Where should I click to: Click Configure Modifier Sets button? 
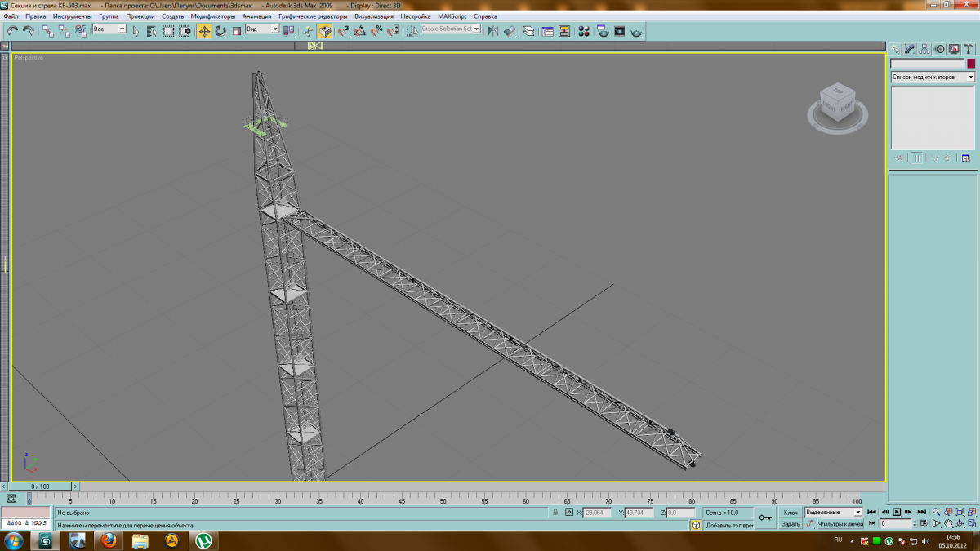[966, 158]
